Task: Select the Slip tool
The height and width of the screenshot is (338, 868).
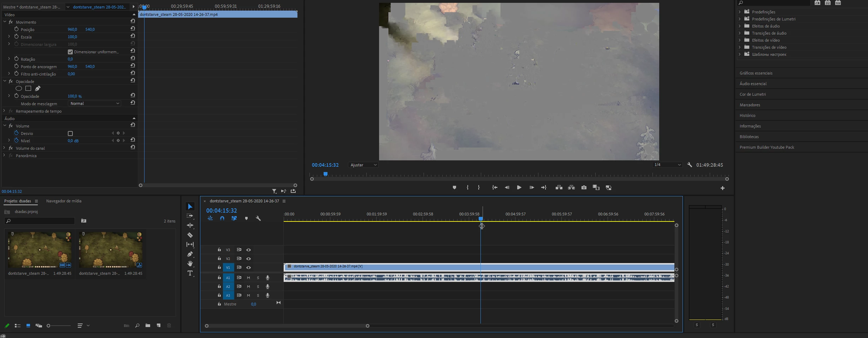Action: tap(190, 244)
